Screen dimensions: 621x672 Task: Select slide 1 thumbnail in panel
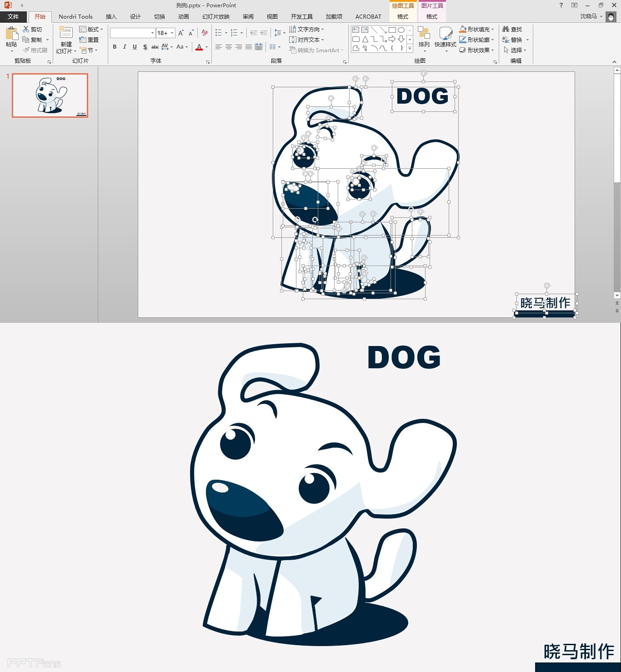[x=50, y=95]
